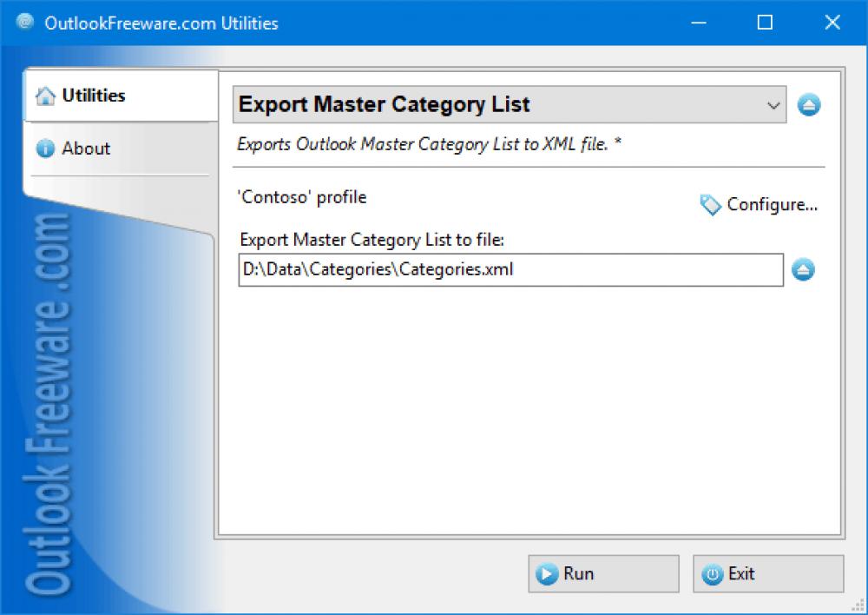
Task: Click the tag icon beside Configure
Action: point(710,205)
